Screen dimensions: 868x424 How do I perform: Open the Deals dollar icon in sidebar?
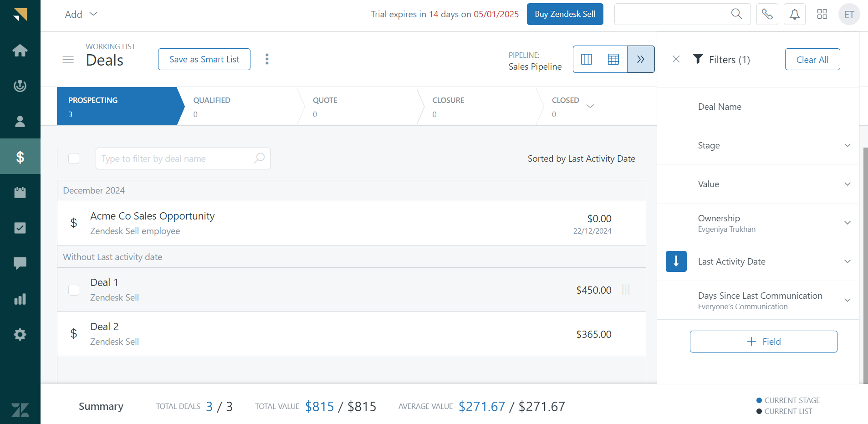coord(20,157)
